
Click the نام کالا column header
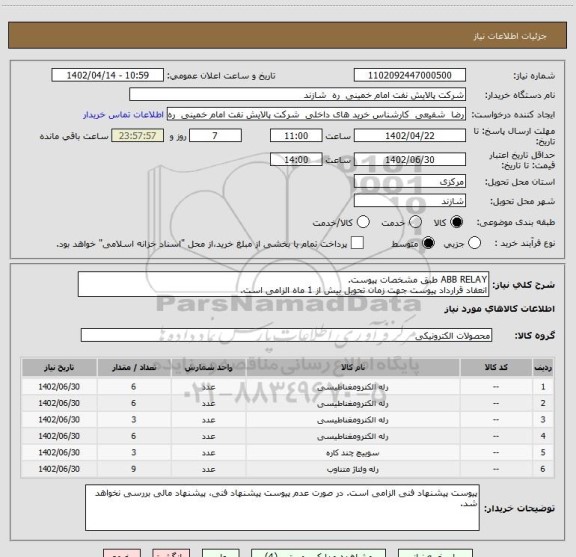coord(353,367)
